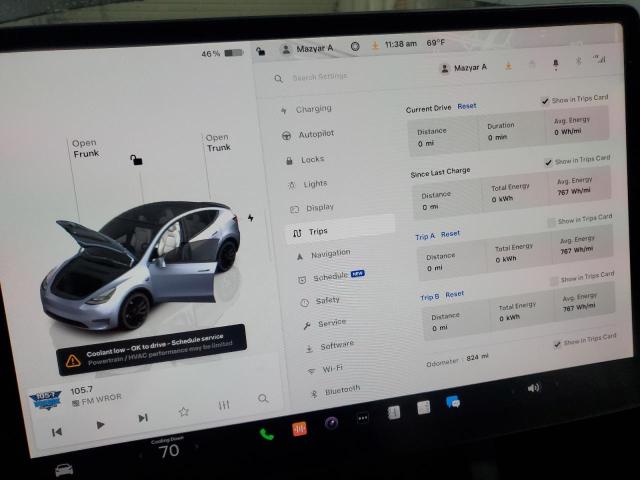The width and height of the screenshot is (640, 480).
Task: Open the Mazyar A profile in settings header
Action: [464, 67]
